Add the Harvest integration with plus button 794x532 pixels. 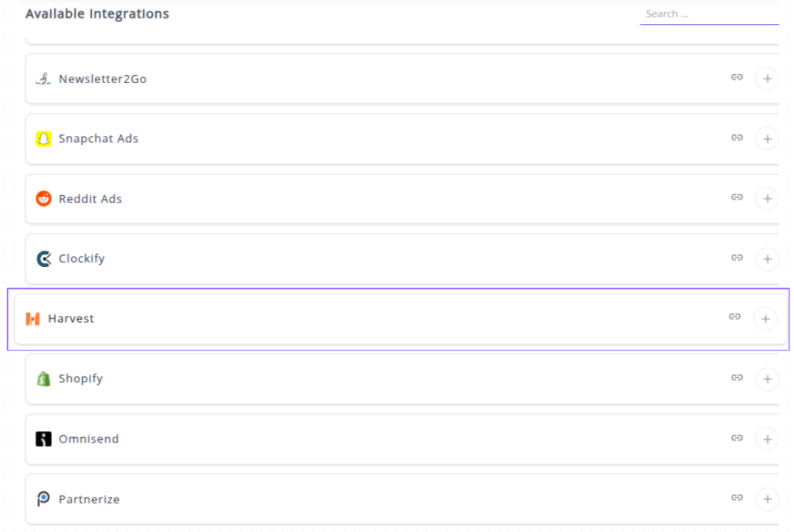coord(765,319)
